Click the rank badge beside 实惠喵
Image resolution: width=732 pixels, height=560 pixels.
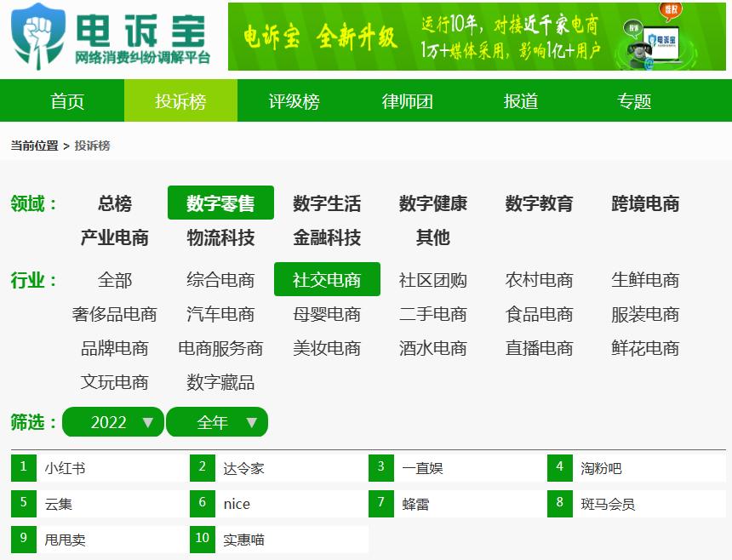click(x=203, y=539)
